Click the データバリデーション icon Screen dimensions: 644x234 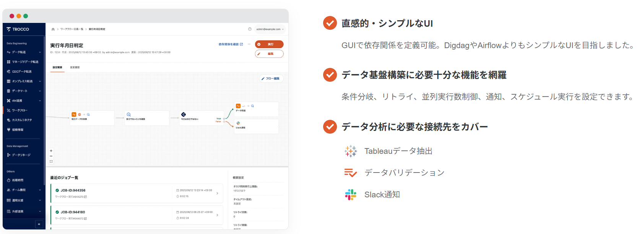[351, 173]
